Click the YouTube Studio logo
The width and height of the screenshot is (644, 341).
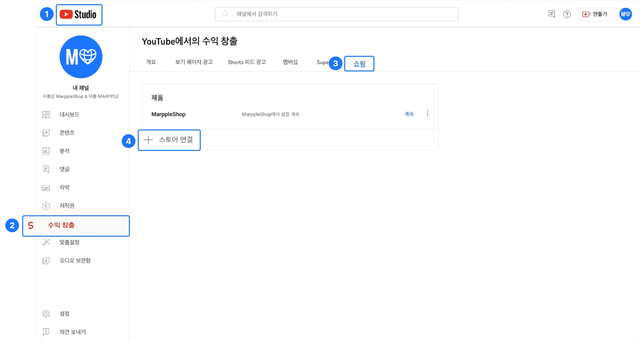coord(79,14)
